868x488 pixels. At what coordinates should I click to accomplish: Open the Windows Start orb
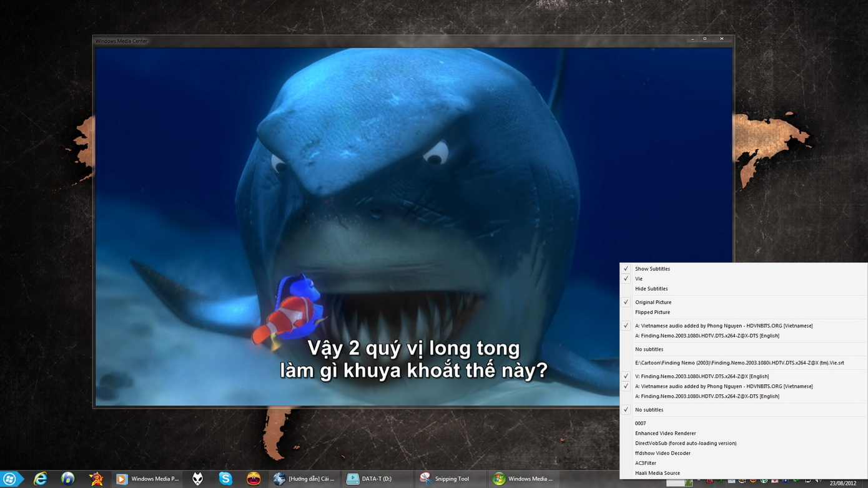[x=9, y=479]
